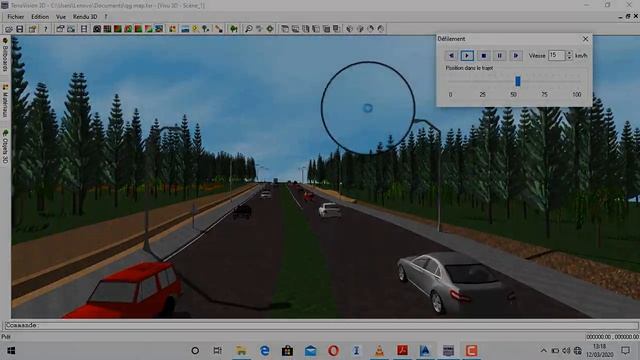Switch to AutoCAD from the taskbar
This screenshot has width=640, height=360.
point(425,351)
